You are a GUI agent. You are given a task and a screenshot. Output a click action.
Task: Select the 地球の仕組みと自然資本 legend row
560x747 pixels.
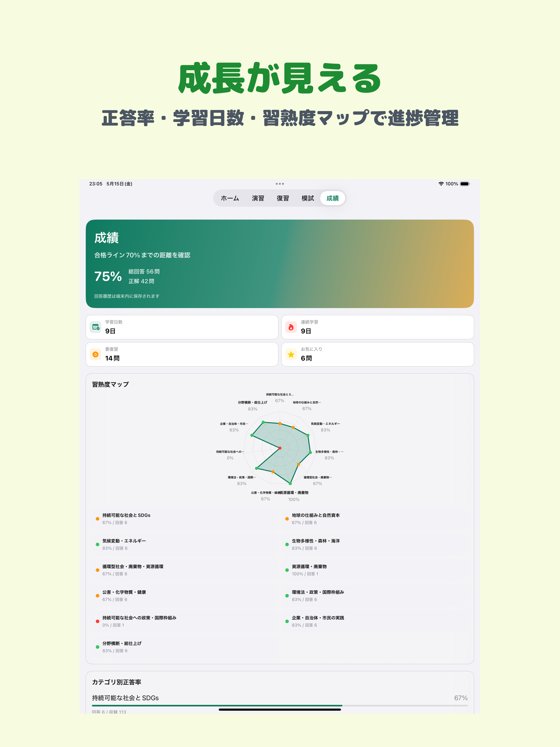(x=375, y=519)
